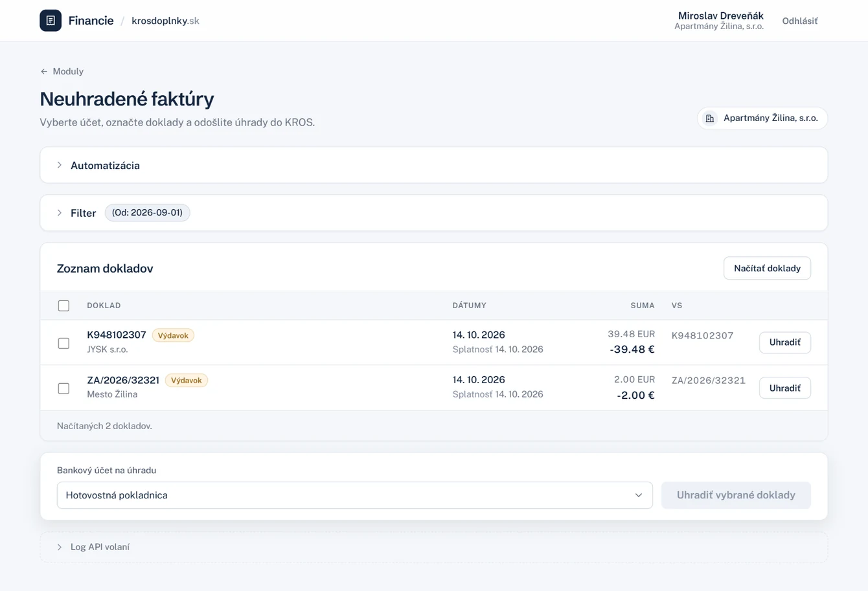
Task: Click the building icon beside Apartmány Žilina, s.r.o.
Action: click(x=710, y=118)
